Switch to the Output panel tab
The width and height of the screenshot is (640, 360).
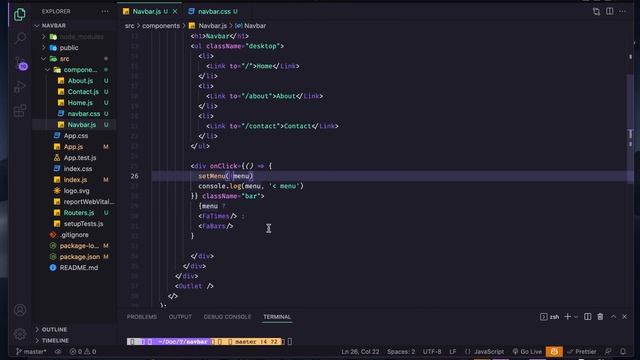click(x=180, y=317)
